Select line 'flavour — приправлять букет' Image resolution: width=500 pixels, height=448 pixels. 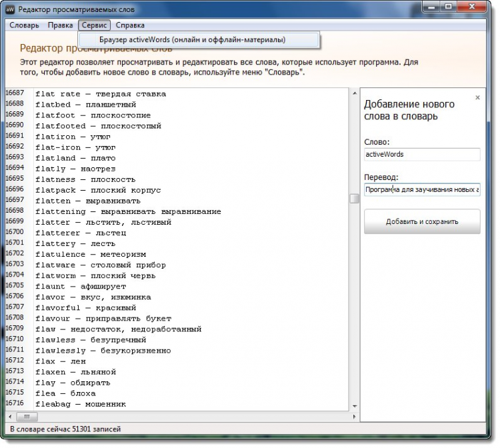coord(103,319)
